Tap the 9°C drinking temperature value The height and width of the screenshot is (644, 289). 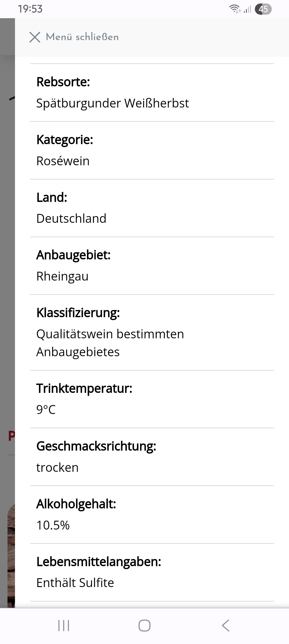pyautogui.click(x=46, y=409)
